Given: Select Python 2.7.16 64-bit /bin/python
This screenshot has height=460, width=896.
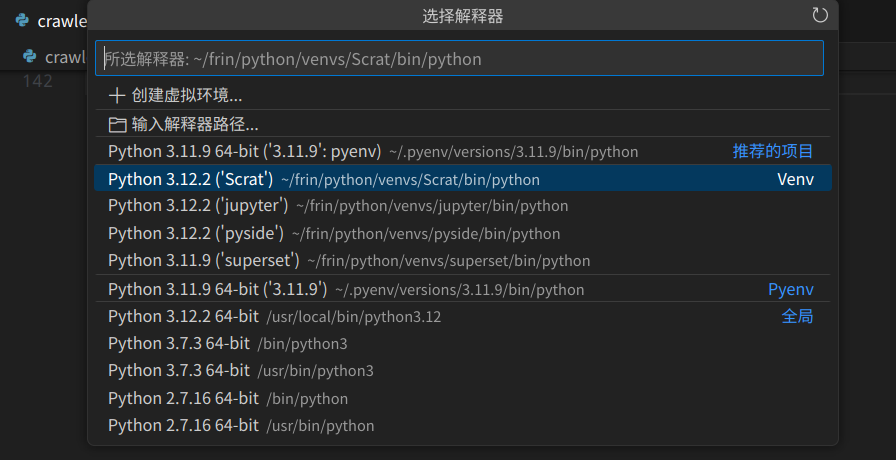Looking at the screenshot, I should tap(463, 398).
